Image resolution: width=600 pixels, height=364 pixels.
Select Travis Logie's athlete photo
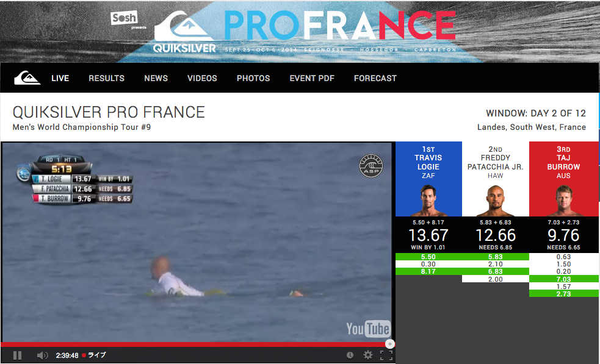(x=428, y=201)
